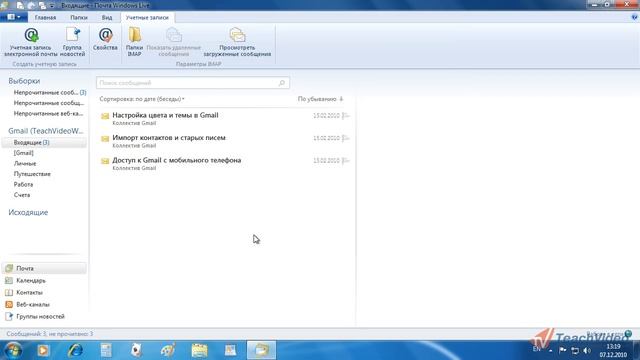This screenshot has height=360, width=640.
Task: Open the Работа folder
Action: (23, 184)
